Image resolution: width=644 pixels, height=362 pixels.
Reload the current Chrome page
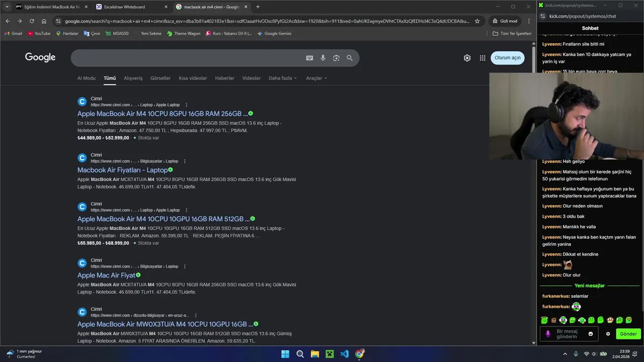[32, 21]
